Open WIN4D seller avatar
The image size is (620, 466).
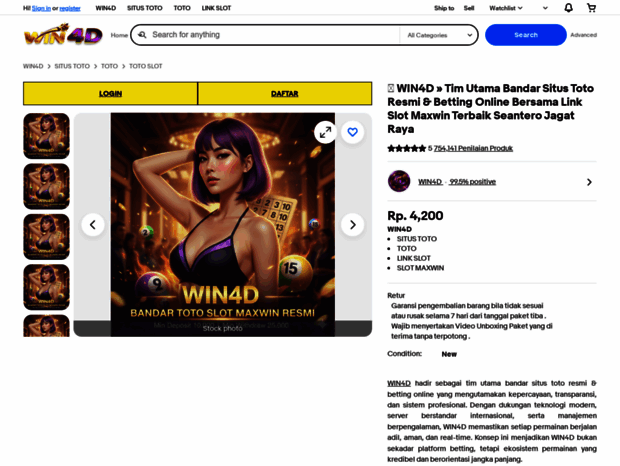399,181
